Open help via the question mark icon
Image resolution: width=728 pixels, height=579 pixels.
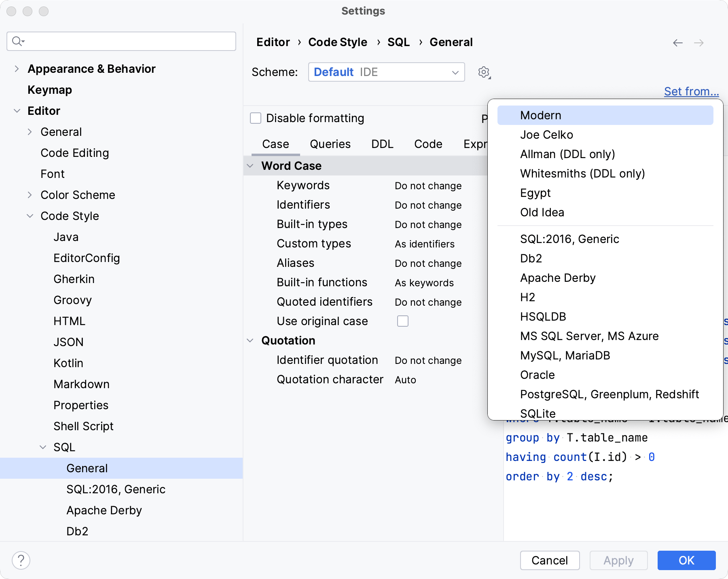coord(21,560)
